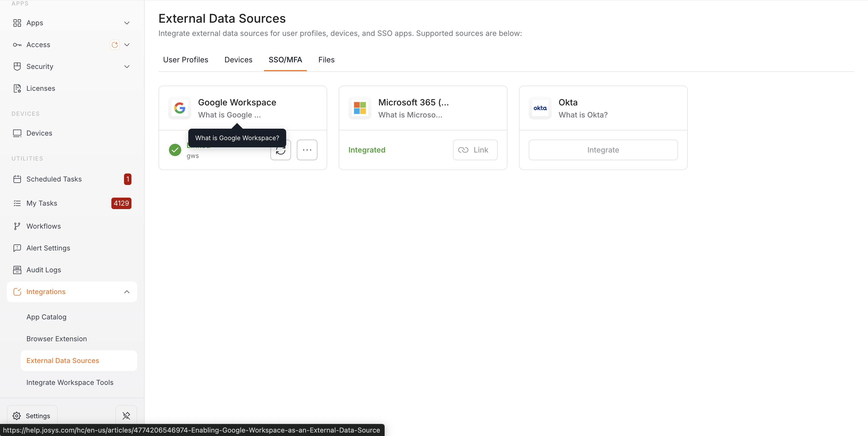Select the SSO/MFA tab
Image resolution: width=868 pixels, height=436 pixels.
[x=285, y=60]
